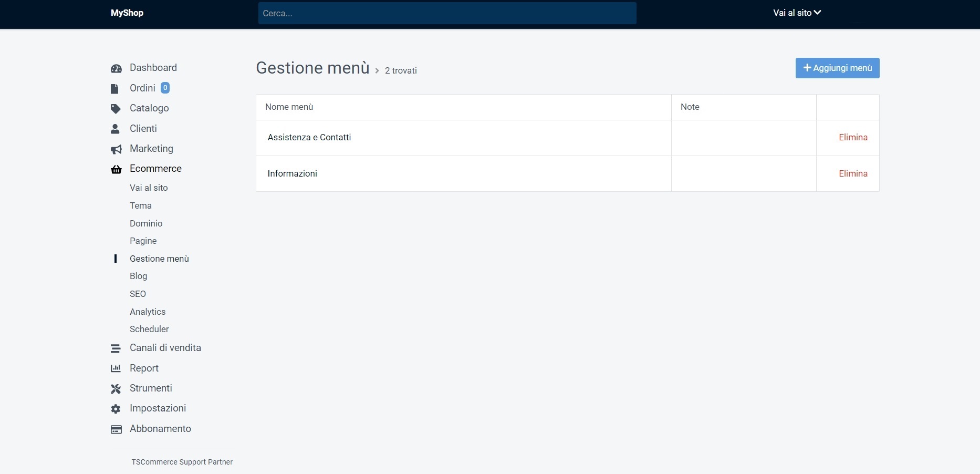Click the Abbonamento credit card icon
The width and height of the screenshot is (980, 474).
coord(116,429)
